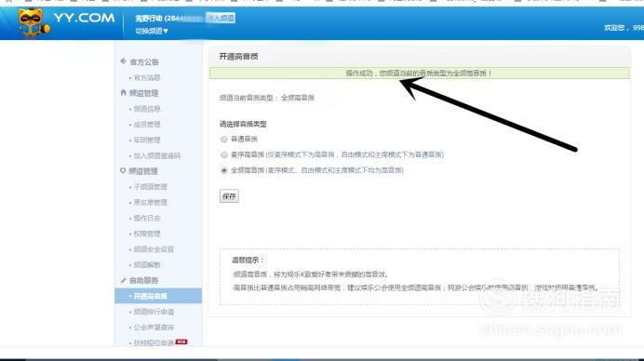Screen dimensions: 644x361
Task: Click the heart icon in the sidebar
Action: (x=123, y=170)
